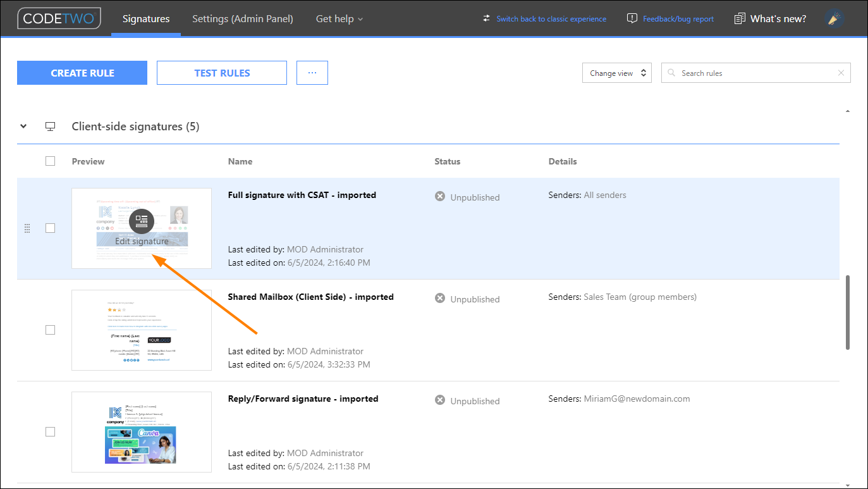Click the '6/5/2024, 2:16:40 PM' last edited date
Viewport: 868px width, 489px height.
329,263
